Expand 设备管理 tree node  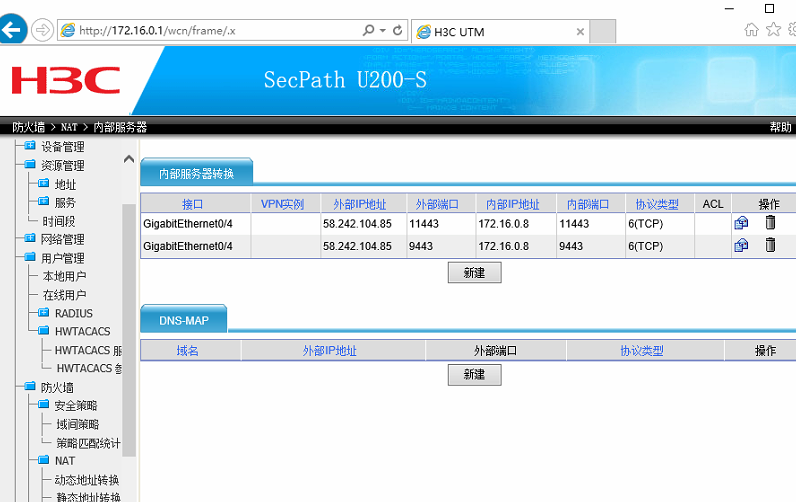tap(30, 146)
